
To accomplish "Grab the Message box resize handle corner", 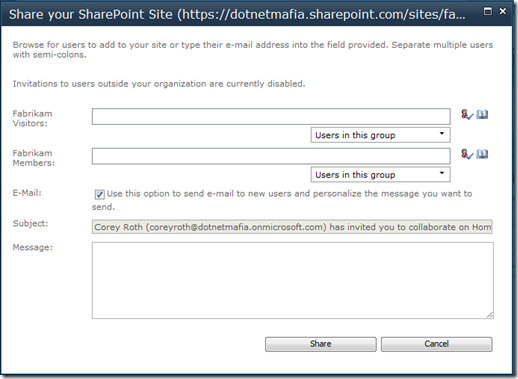I will point(490,315).
